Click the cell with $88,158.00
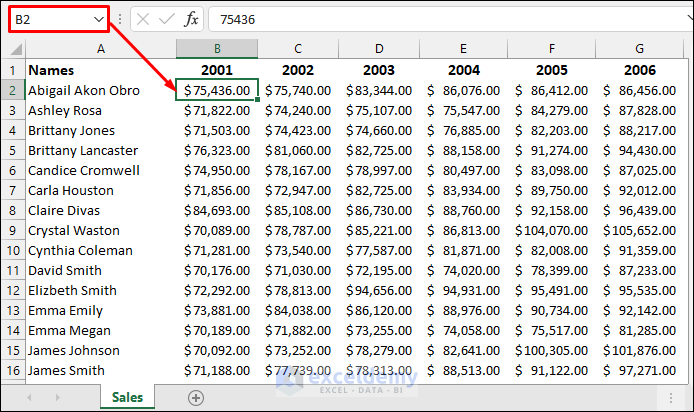The height and width of the screenshot is (412, 694). tap(463, 150)
